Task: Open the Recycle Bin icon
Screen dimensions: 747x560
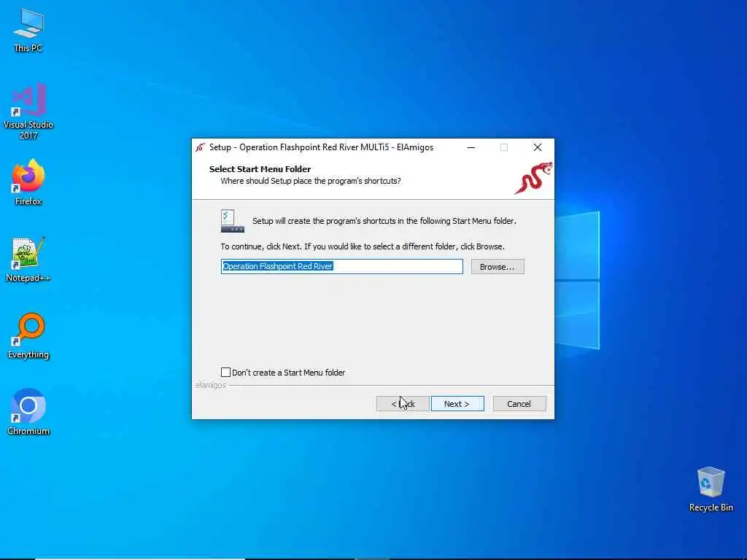Action: (711, 489)
